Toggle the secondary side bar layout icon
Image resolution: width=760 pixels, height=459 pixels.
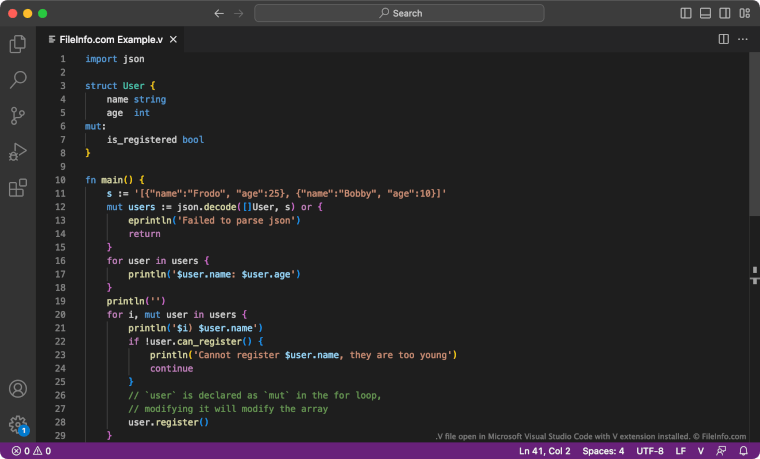point(725,13)
